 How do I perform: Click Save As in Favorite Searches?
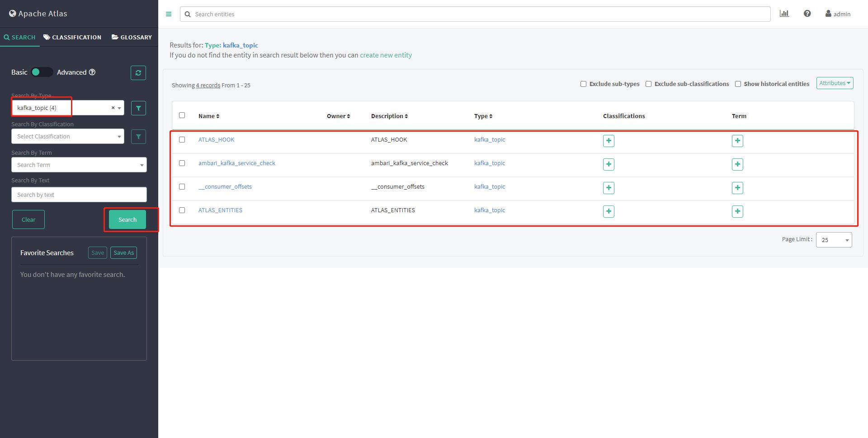[x=123, y=253]
